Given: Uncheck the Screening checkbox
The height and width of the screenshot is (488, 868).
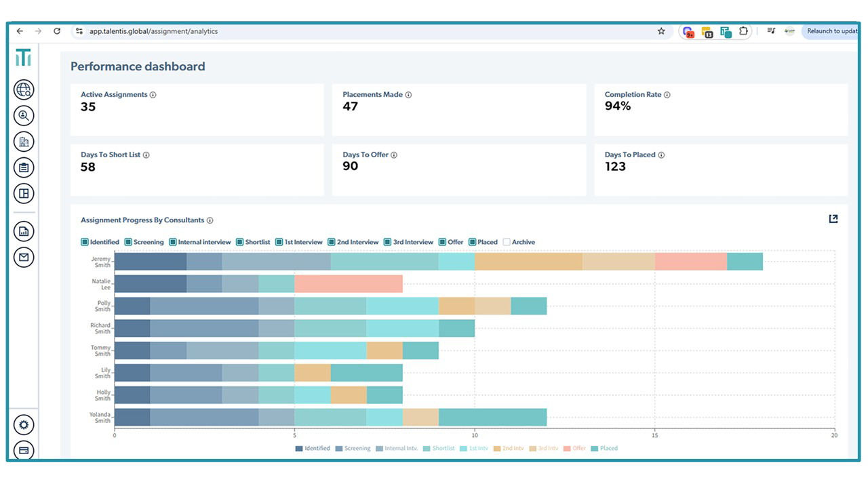Looking at the screenshot, I should tap(128, 242).
